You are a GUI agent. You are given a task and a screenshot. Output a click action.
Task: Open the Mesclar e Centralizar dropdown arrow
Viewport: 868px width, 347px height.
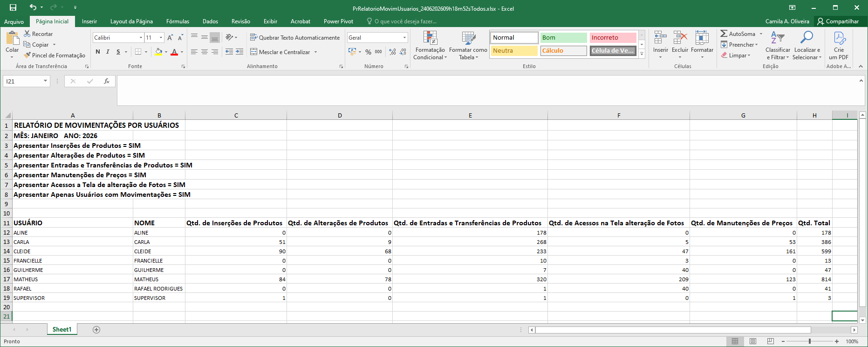pos(316,52)
